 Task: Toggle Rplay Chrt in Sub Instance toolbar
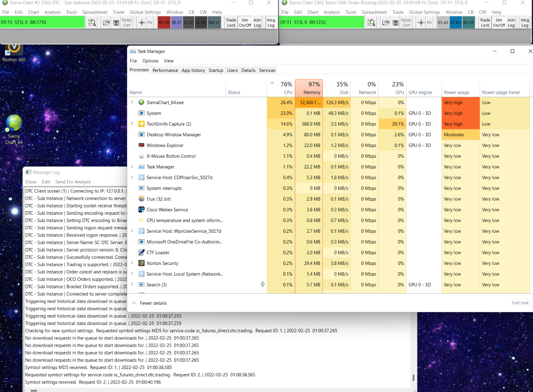[127, 23]
